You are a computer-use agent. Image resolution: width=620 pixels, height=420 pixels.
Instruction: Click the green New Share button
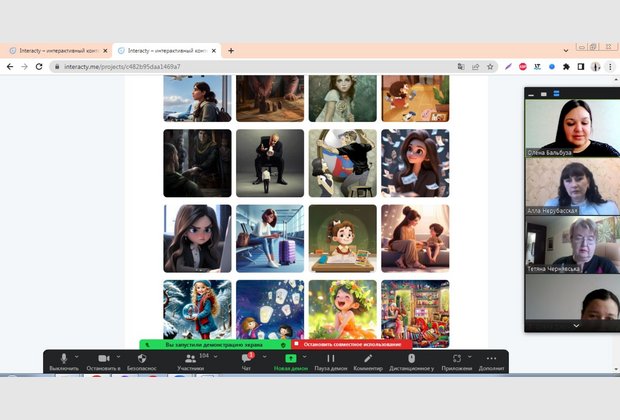tap(291, 358)
